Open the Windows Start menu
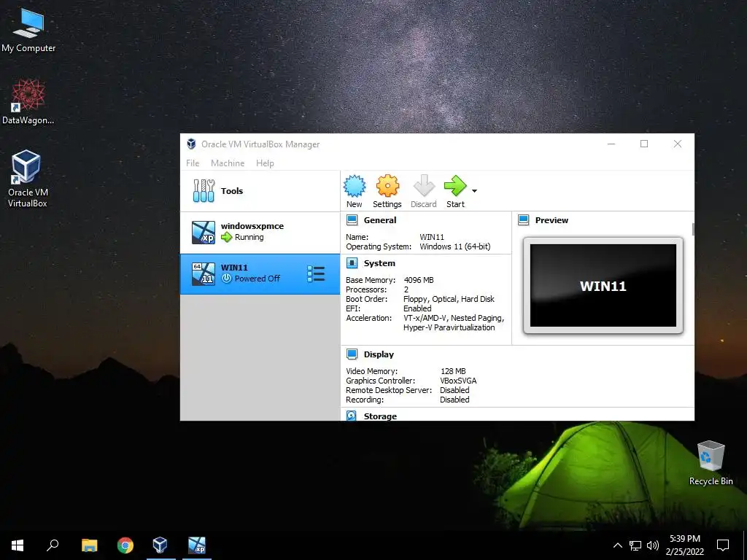The width and height of the screenshot is (747, 560). click(x=18, y=545)
